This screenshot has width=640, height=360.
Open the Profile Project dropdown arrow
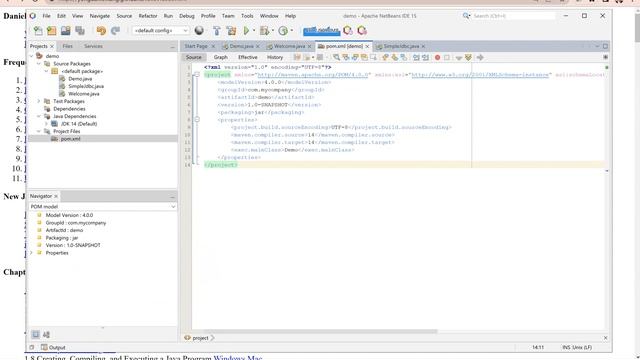click(x=291, y=31)
